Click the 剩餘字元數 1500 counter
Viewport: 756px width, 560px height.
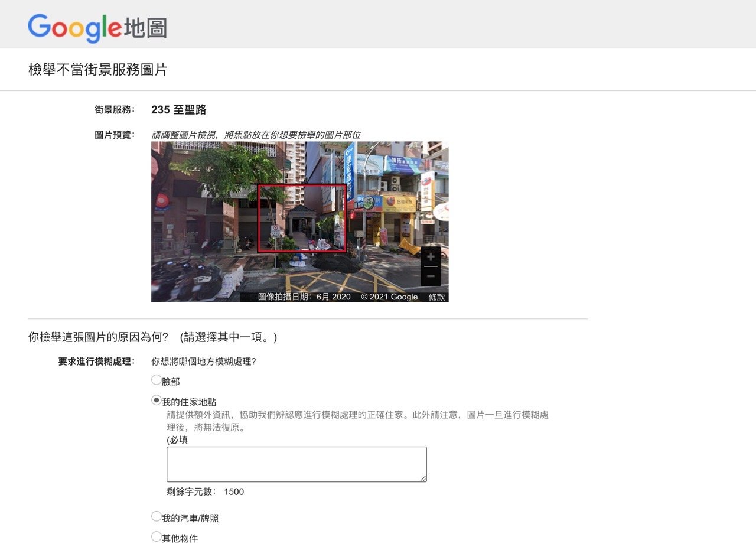pyautogui.click(x=206, y=491)
